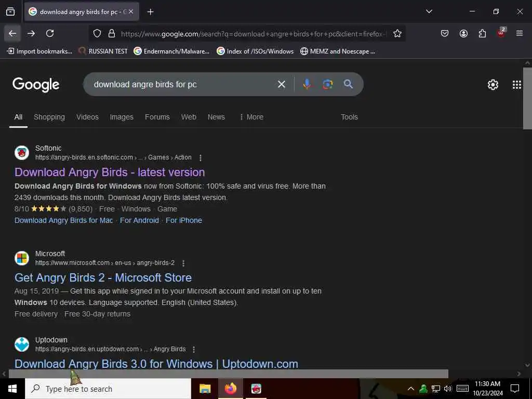Submit search with magnifier icon
This screenshot has width=532, height=399.
[348, 84]
